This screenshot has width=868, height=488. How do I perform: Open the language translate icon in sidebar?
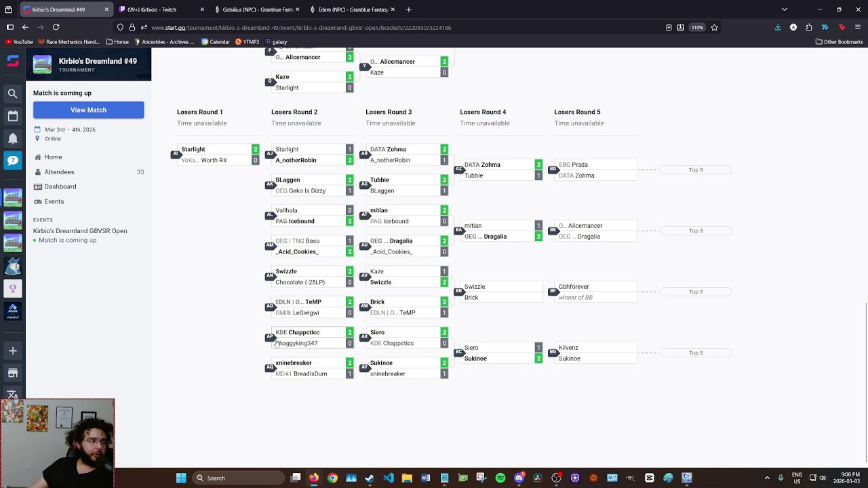[x=12, y=394]
